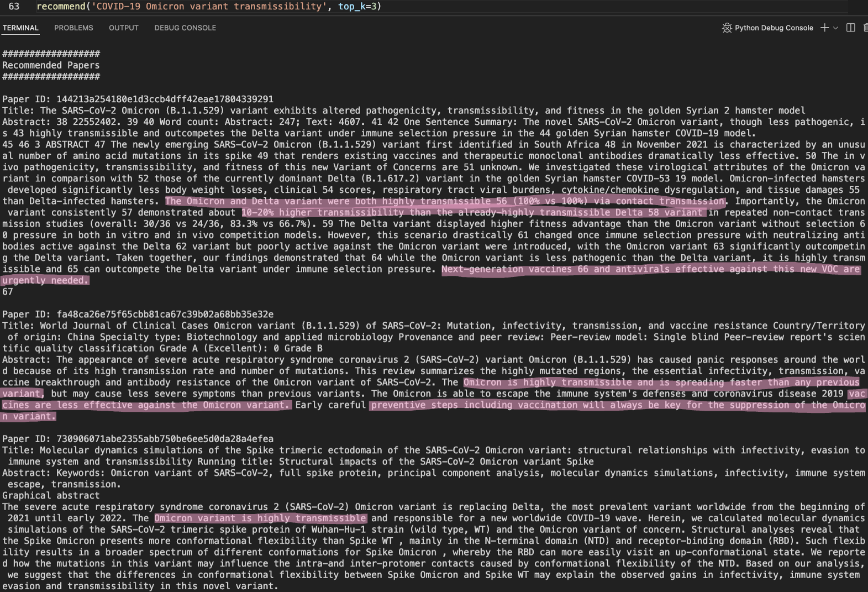Open the PROBLEMS tab
The height and width of the screenshot is (592, 868).
tap(73, 28)
